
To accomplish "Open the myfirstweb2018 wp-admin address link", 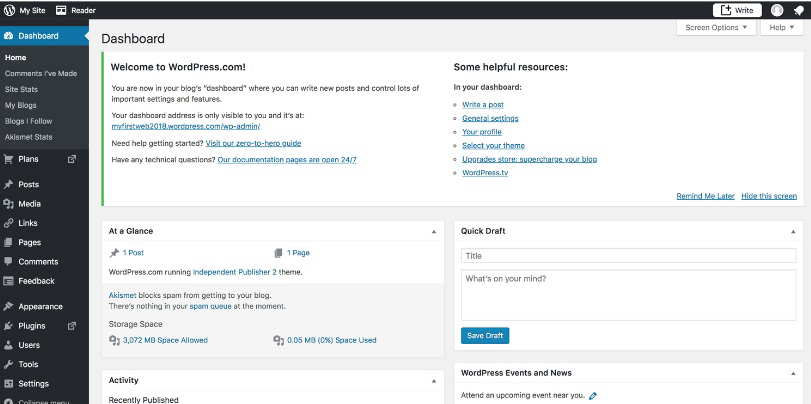I will [x=186, y=126].
